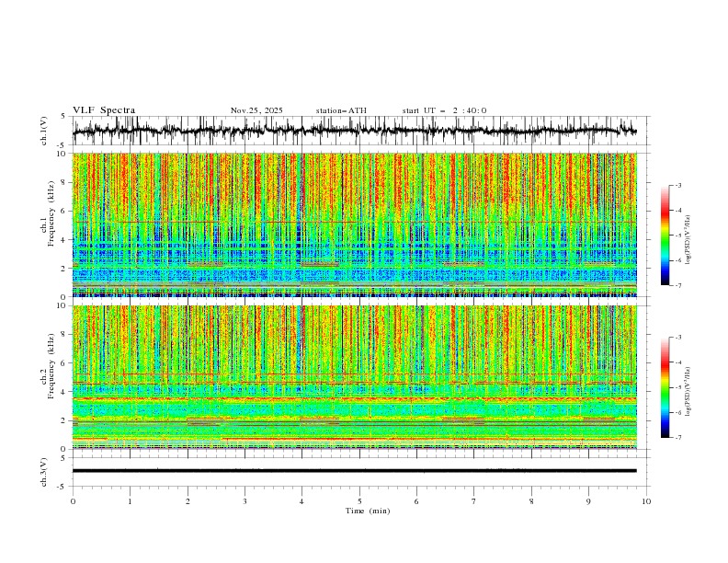This screenshot has width=728, height=563.
Task: Click the "1" tick on Time axis
Action: pyautogui.click(x=130, y=501)
